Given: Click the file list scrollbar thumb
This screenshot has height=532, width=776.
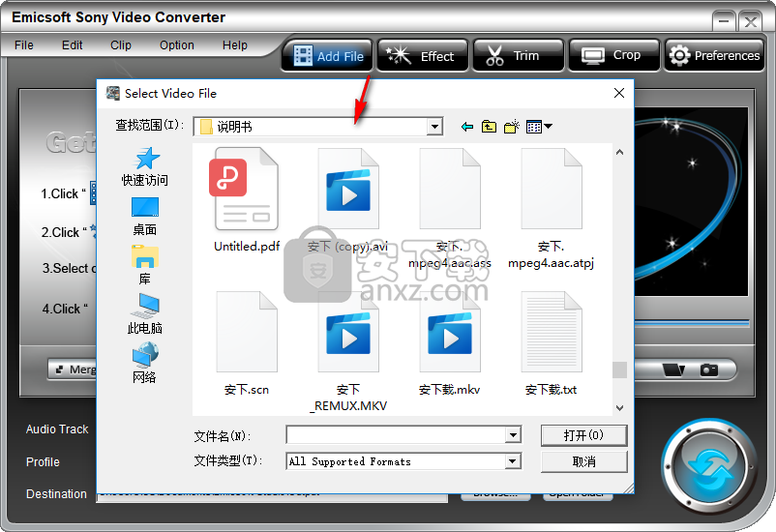Looking at the screenshot, I should click(x=619, y=369).
